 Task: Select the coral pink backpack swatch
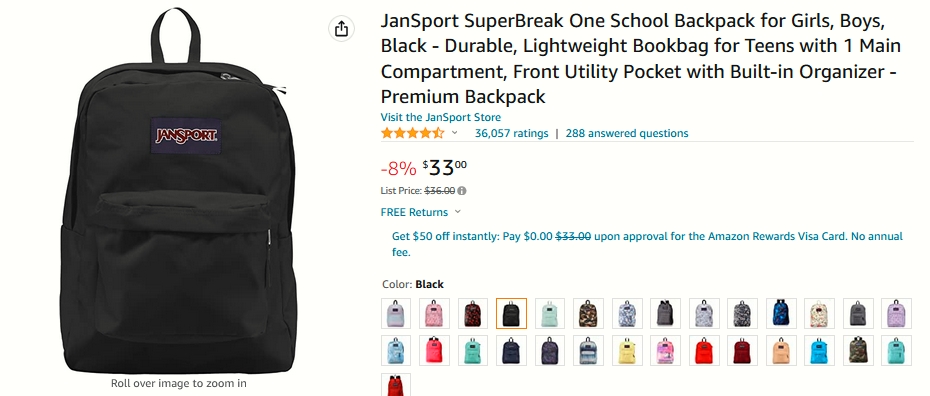[434, 350]
